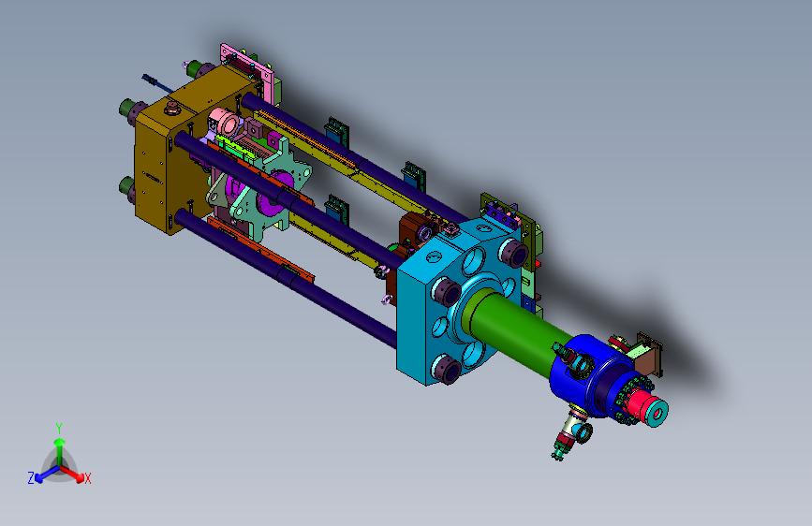Click the red X axis of the triad
Viewport: 812px width, 526px height.
pos(74,474)
